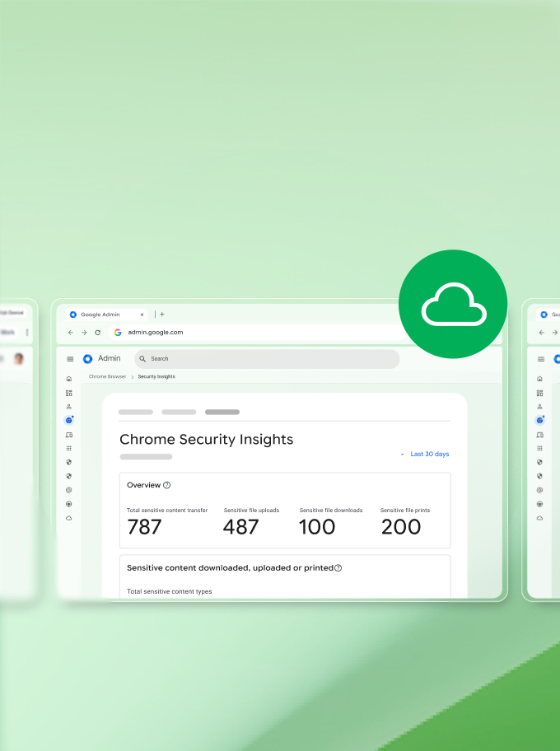Image resolution: width=560 pixels, height=751 pixels.
Task: Open help icon next to Overview
Action: [166, 485]
